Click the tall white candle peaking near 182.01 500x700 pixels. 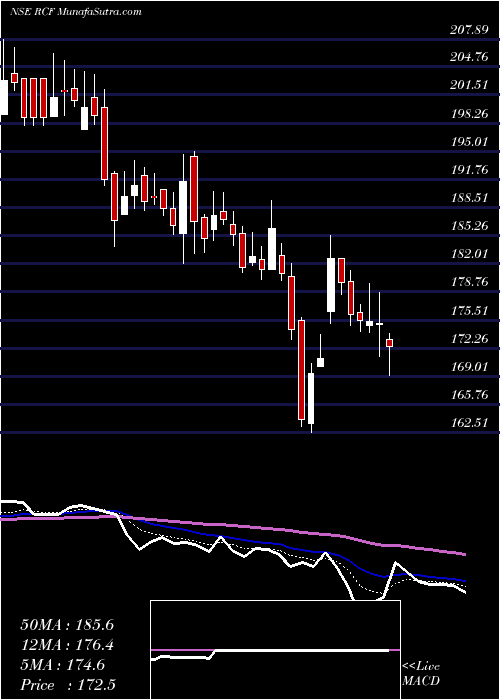coord(331,284)
